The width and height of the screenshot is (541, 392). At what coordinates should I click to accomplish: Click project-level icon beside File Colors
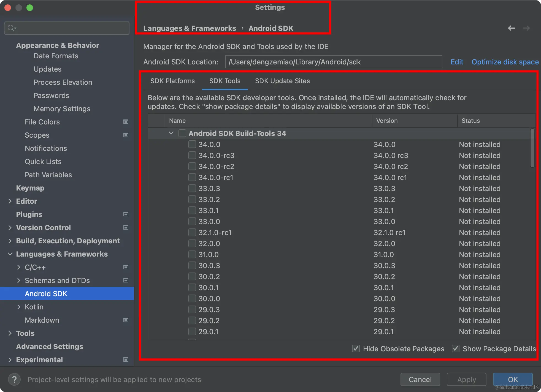tap(126, 122)
